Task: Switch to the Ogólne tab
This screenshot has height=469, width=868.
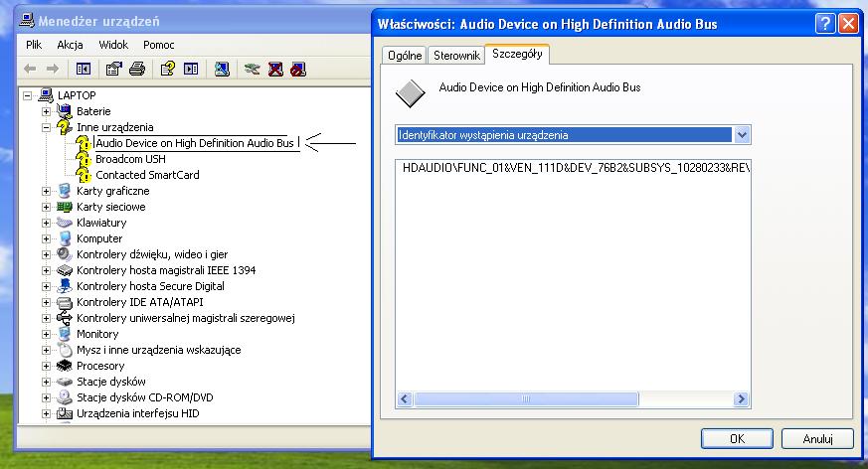Action: tap(405, 56)
